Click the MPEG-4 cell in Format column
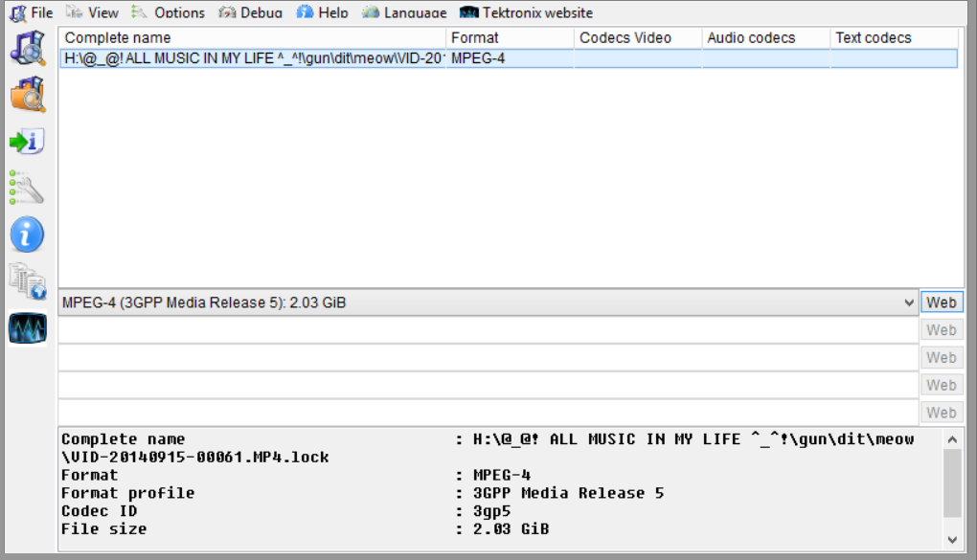 [479, 58]
